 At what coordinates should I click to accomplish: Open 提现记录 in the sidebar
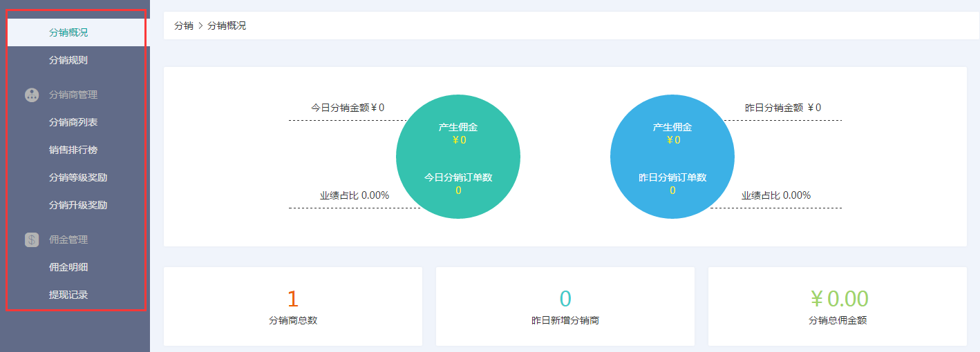[x=68, y=295]
